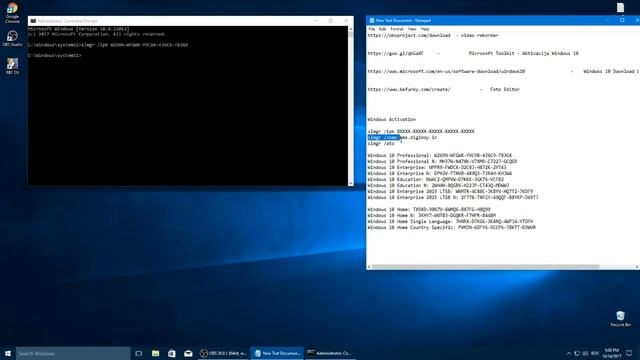Open Notepad Help menu
Image resolution: width=640 pixels, height=360 pixels.
[425, 29]
